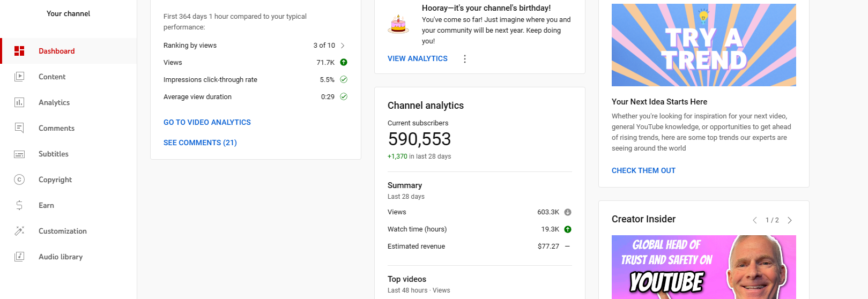Click the Analytics bar chart icon
Image resolution: width=868 pixels, height=299 pixels.
tap(19, 102)
